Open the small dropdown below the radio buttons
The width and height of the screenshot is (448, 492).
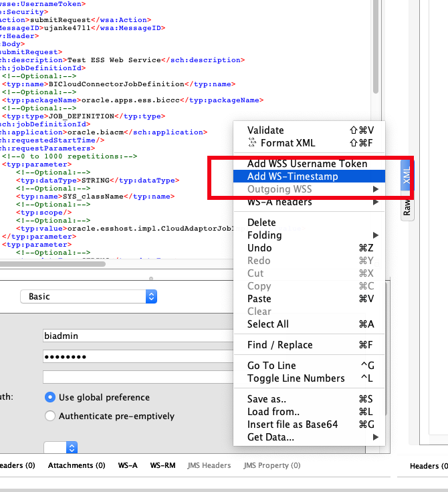(x=61, y=447)
